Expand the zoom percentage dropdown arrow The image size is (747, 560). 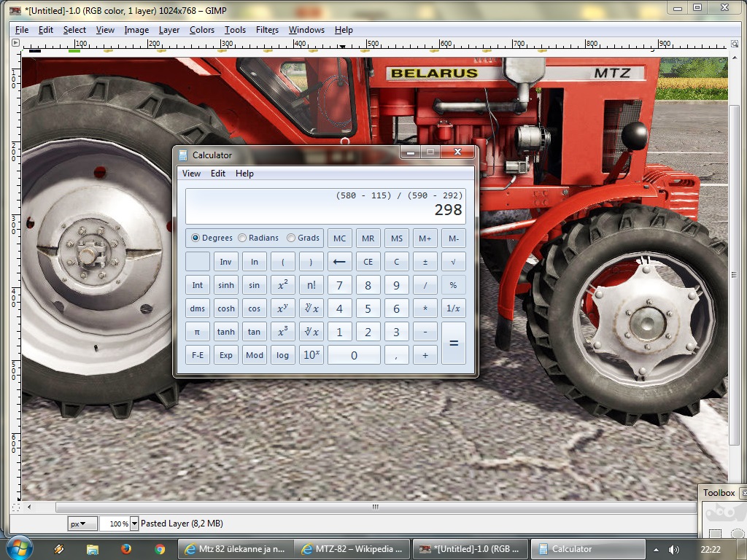(134, 524)
